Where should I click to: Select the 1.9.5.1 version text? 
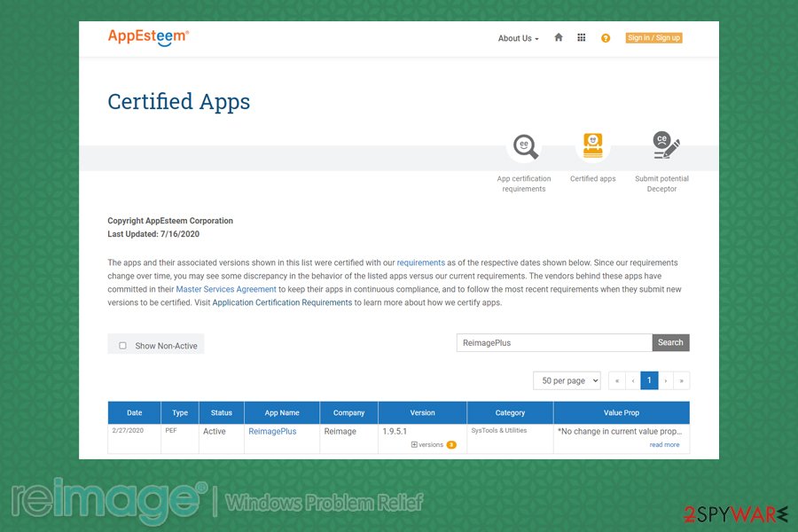[x=395, y=431]
